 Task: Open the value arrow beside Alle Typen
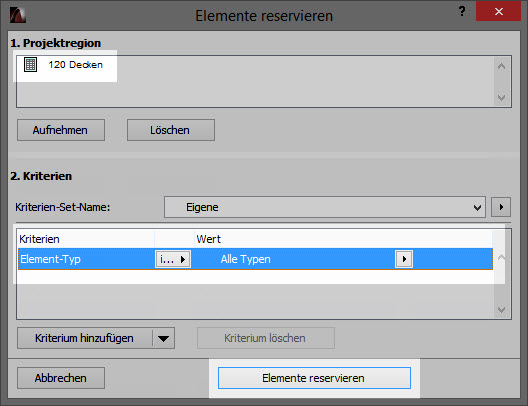click(x=404, y=259)
